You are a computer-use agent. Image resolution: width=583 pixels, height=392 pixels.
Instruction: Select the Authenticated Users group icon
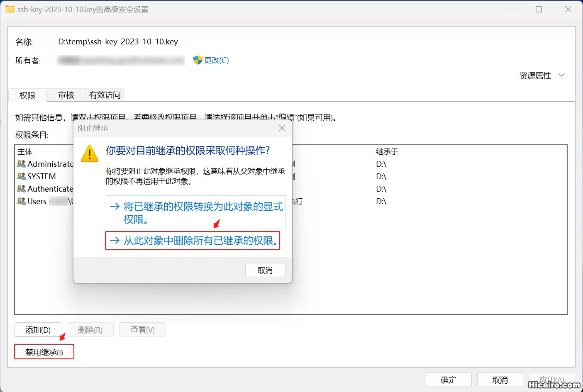click(x=22, y=189)
